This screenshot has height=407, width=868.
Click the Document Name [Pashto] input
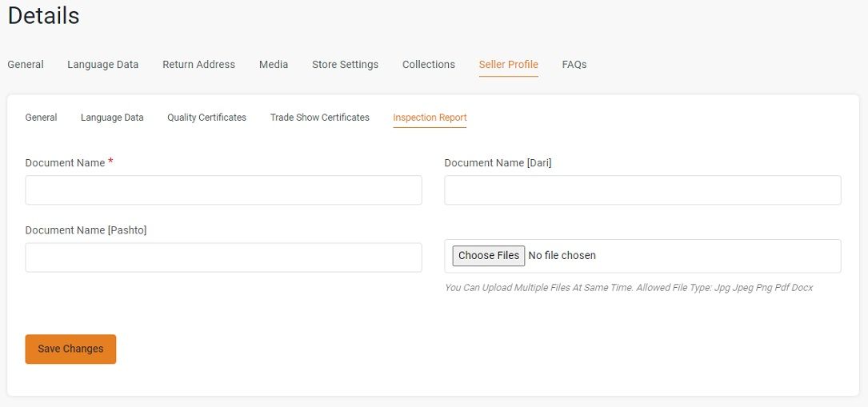tap(224, 257)
